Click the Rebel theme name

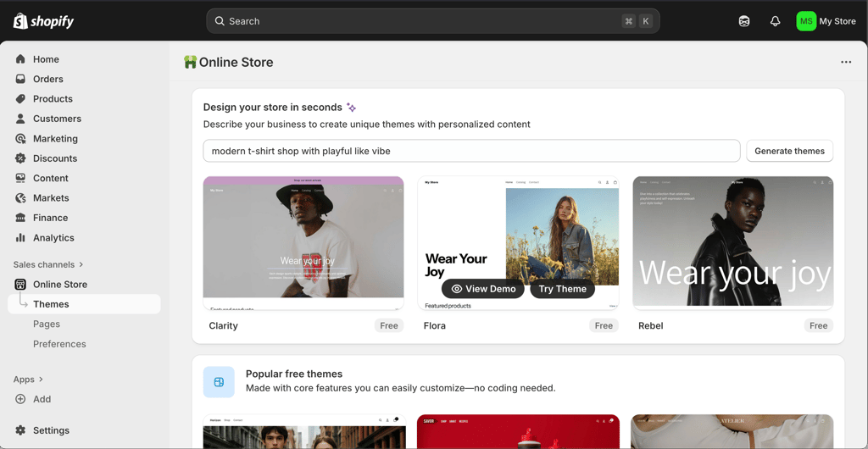(650, 325)
